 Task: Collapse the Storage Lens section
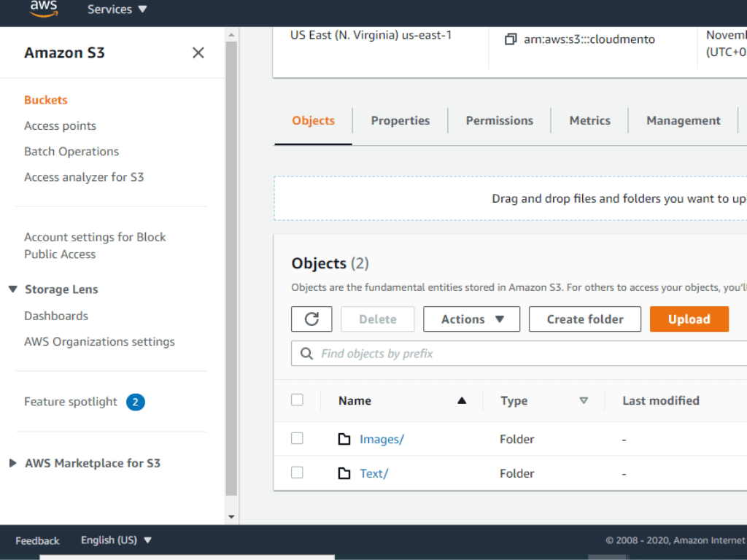click(x=13, y=289)
